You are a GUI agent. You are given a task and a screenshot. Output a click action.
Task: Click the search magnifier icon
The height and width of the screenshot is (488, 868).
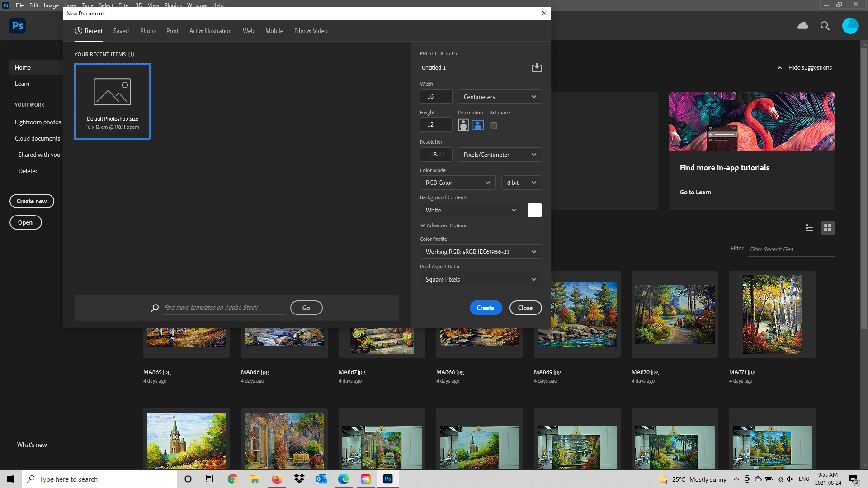(825, 26)
